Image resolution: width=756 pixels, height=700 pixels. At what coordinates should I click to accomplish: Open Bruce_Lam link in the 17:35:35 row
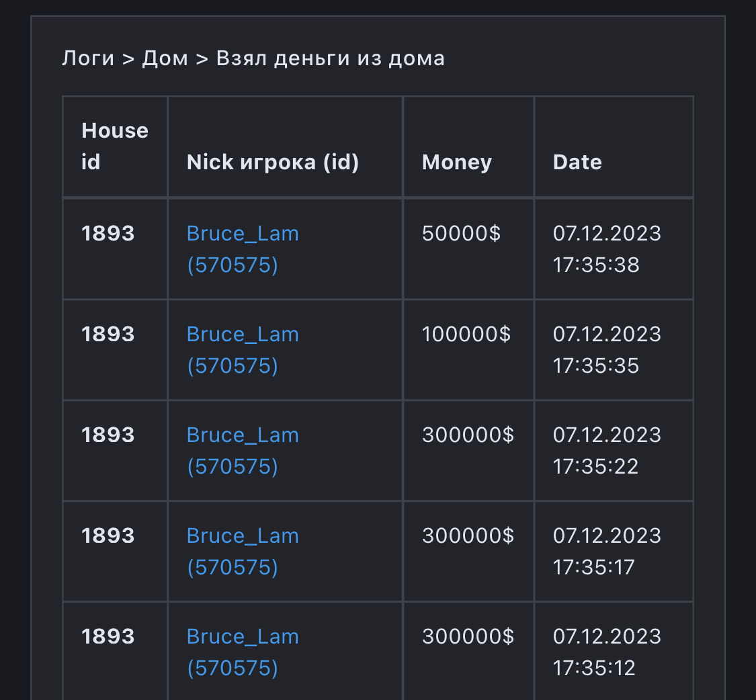pos(243,350)
